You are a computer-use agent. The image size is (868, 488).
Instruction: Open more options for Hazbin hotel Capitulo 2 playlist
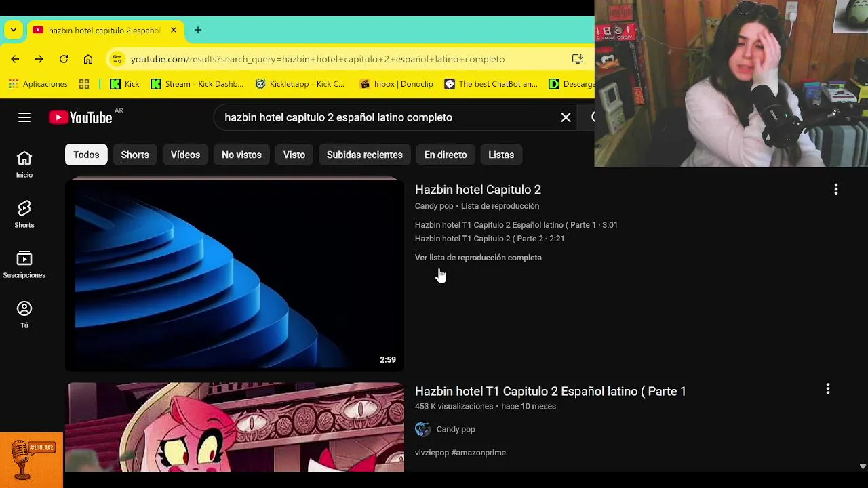click(x=835, y=190)
